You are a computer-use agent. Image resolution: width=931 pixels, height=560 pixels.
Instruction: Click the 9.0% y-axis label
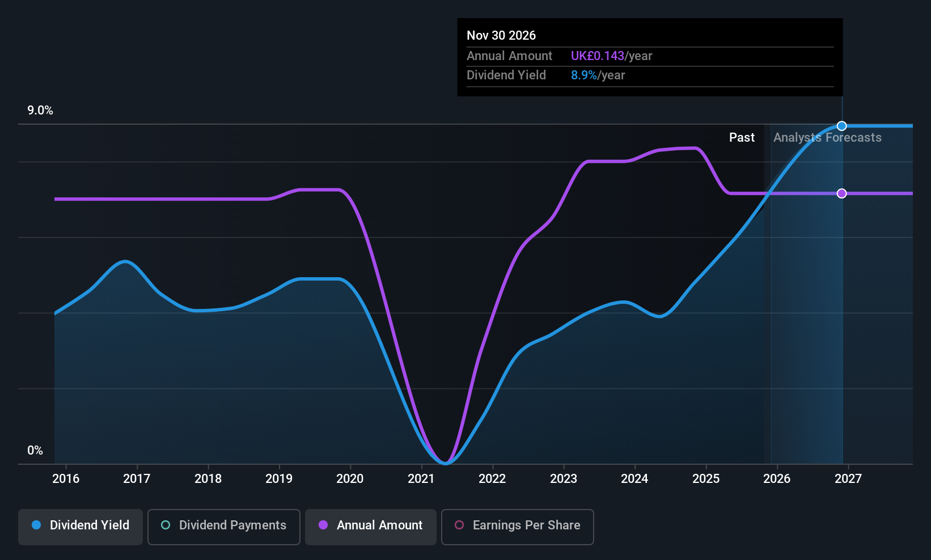coord(40,111)
